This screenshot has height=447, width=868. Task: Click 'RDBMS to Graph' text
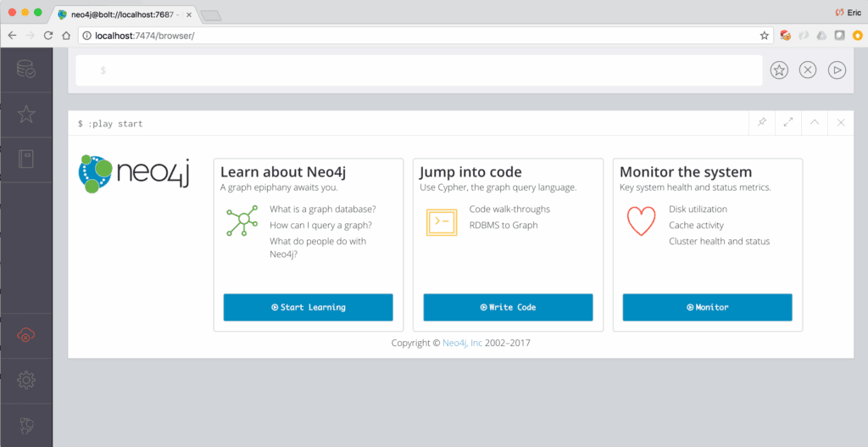[x=504, y=225]
